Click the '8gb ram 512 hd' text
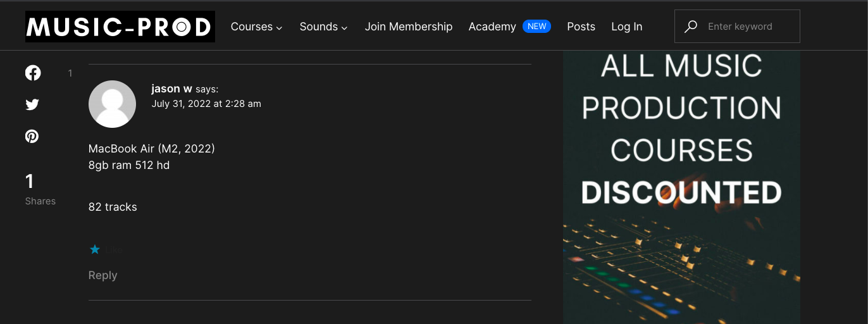The height and width of the screenshot is (324, 868). click(x=129, y=165)
